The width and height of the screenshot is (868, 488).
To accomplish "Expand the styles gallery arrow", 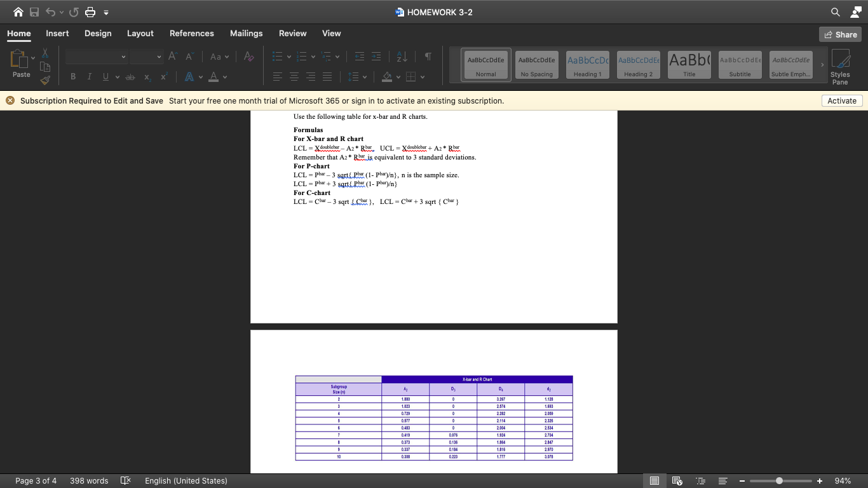I will click(820, 65).
